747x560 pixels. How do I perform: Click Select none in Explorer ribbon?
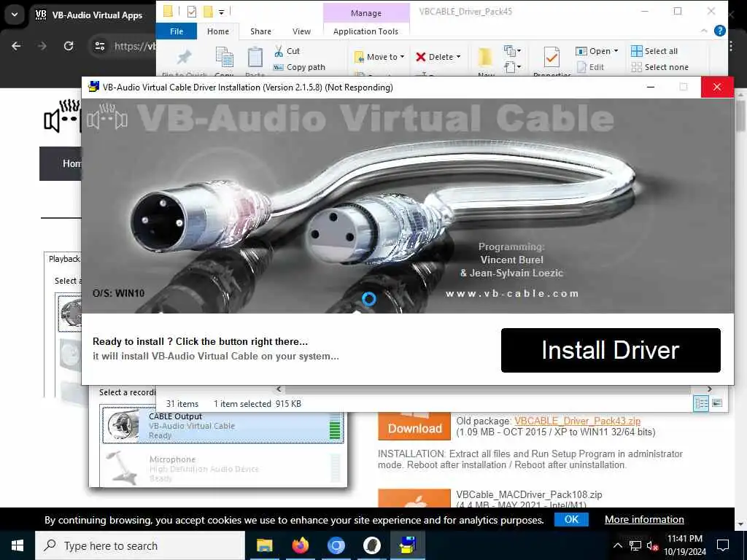point(659,67)
